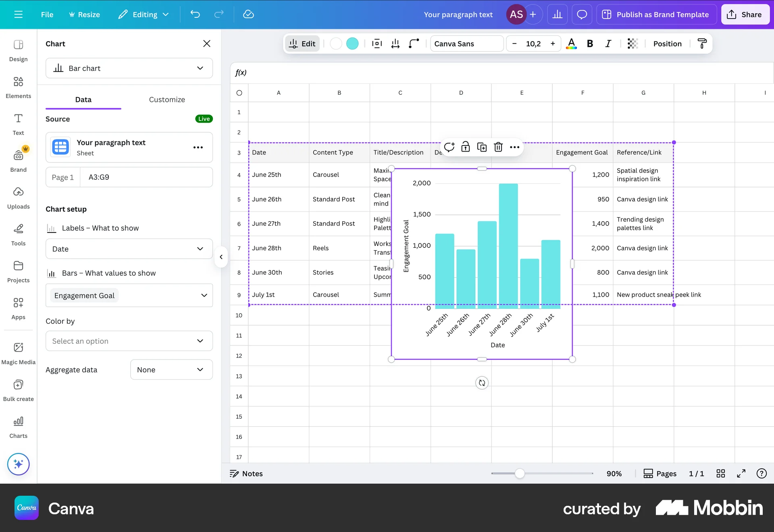Lock the selected chart element
Image resolution: width=774 pixels, height=532 pixels.
465,147
